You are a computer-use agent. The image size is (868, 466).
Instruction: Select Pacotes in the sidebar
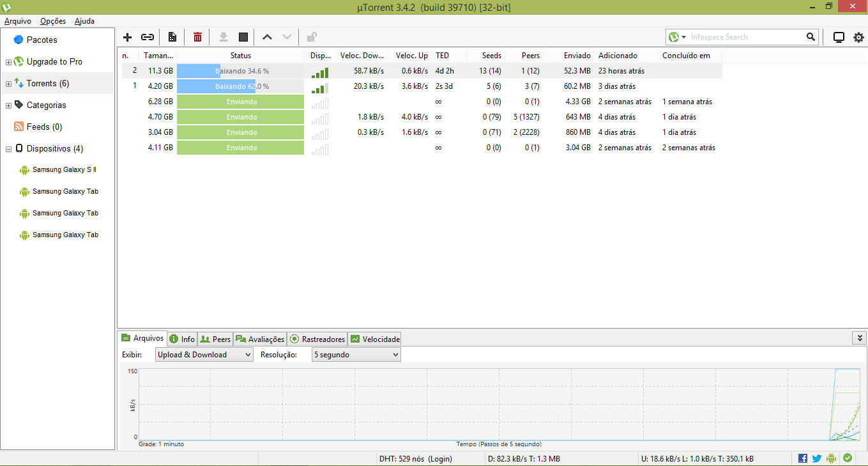pos(42,40)
